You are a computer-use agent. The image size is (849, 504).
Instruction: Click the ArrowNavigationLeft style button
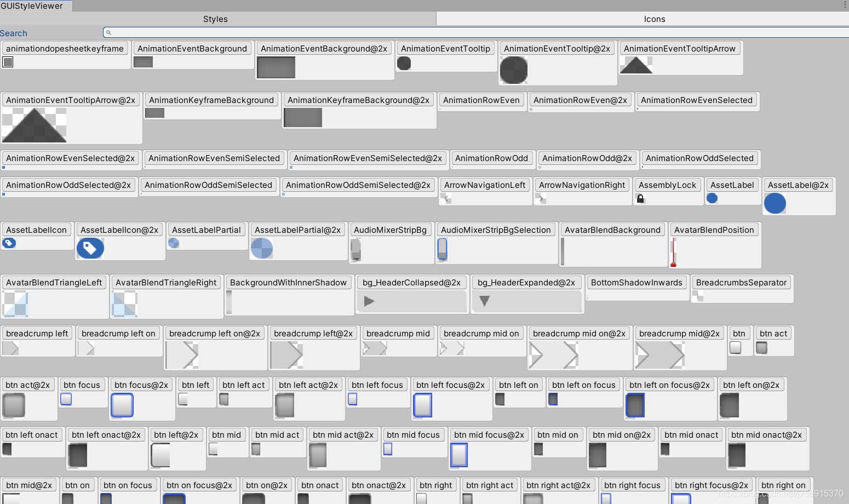[x=485, y=185]
